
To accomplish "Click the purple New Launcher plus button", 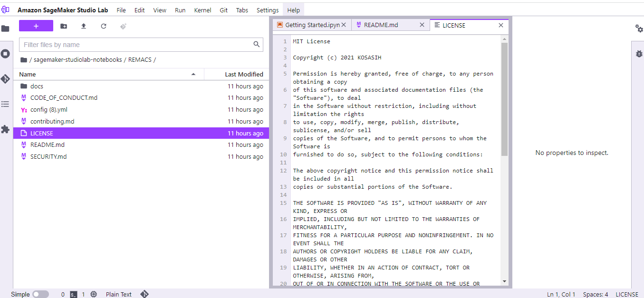I will 36,26.
